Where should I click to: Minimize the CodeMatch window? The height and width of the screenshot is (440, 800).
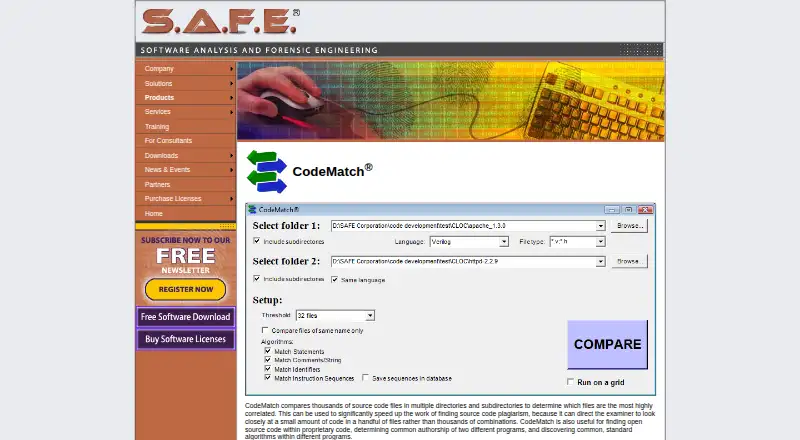point(611,210)
